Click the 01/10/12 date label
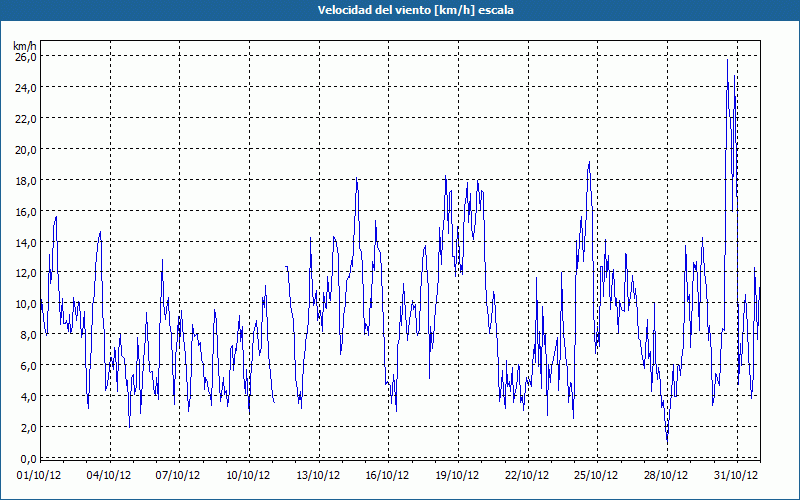This screenshot has width=800, height=500. coord(39,476)
